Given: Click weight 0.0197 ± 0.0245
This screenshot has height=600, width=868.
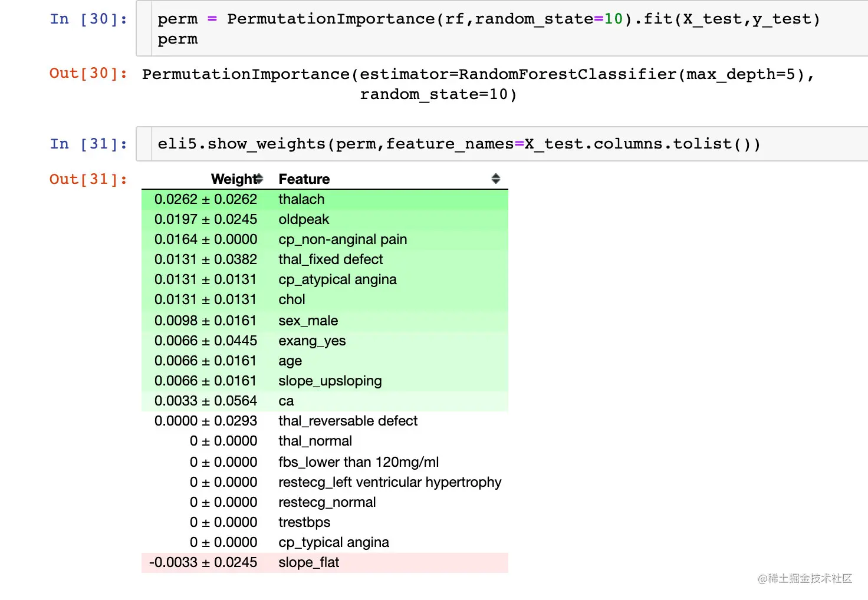Looking at the screenshot, I should click(206, 219).
